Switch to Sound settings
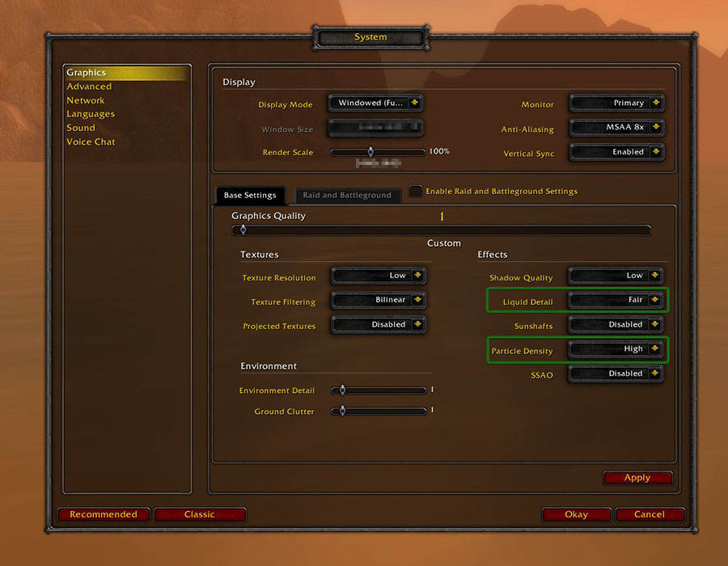The width and height of the screenshot is (728, 566). [81, 128]
